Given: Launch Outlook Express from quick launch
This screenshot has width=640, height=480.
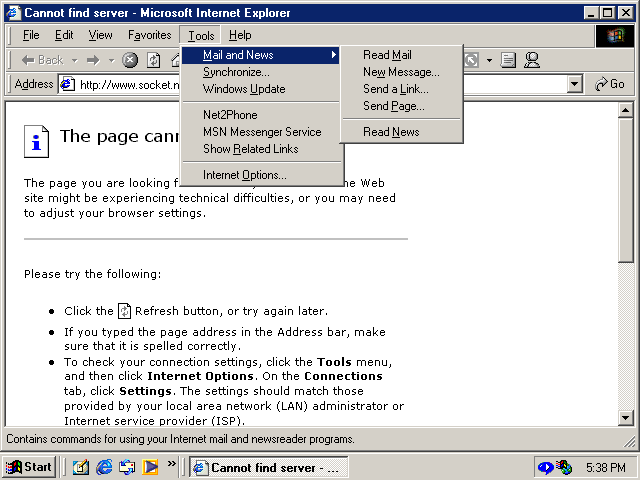Looking at the screenshot, I should (127, 467).
